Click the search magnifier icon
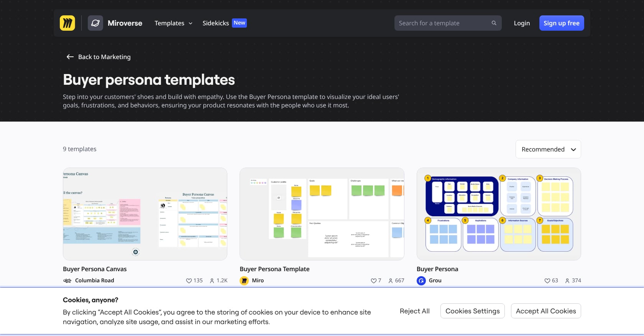The height and width of the screenshot is (336, 644). pyautogui.click(x=494, y=23)
